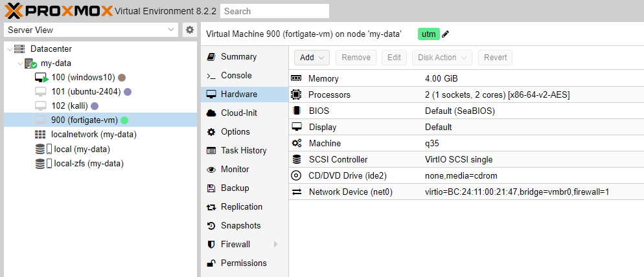
Task: Click the Monitor eye icon
Action: [211, 170]
